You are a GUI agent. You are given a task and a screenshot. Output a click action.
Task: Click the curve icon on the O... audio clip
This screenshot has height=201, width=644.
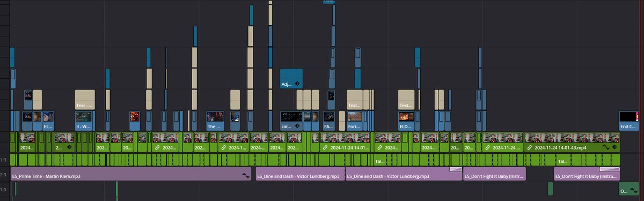[634, 191]
